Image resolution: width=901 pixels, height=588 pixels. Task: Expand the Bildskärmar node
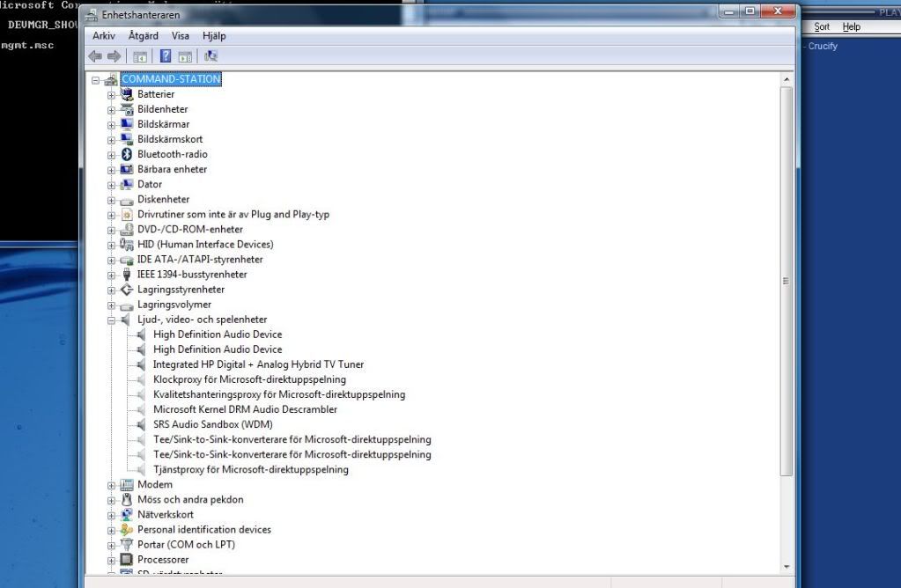pos(112,125)
